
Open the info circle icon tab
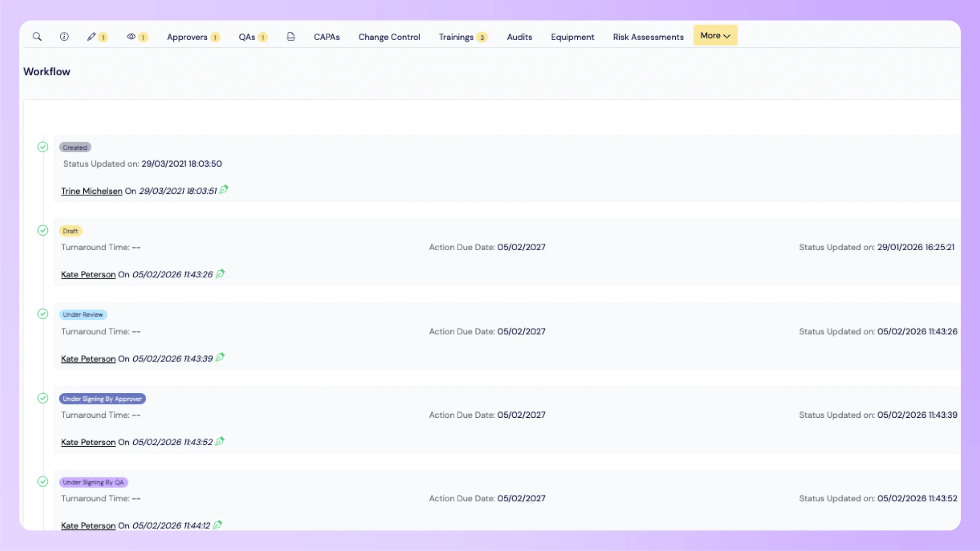(x=64, y=37)
